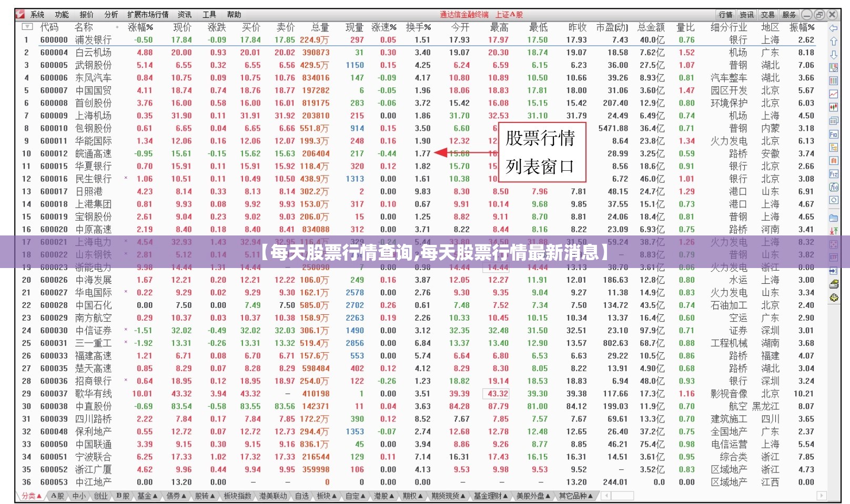Screen dimensions: 850x504
Task: Open the candlestick chart icon in the sidebar
Action: [834, 107]
